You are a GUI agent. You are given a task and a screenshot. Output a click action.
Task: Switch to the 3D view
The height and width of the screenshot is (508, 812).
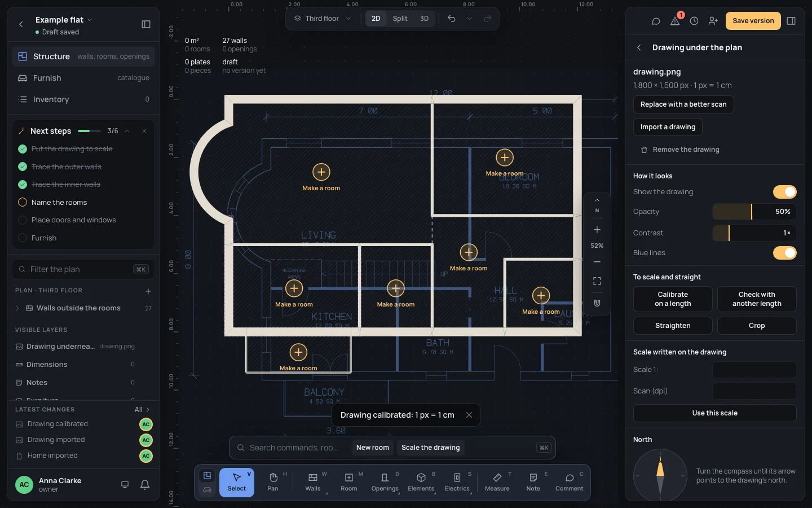click(x=425, y=19)
